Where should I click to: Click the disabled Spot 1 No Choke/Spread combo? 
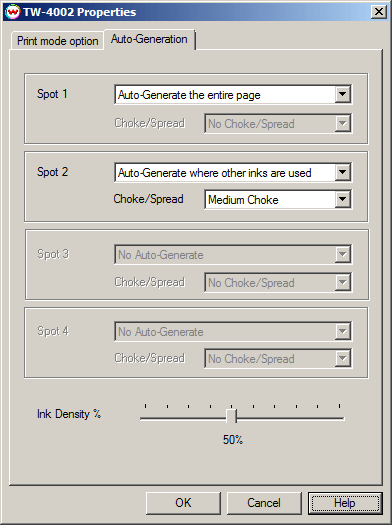click(x=278, y=124)
